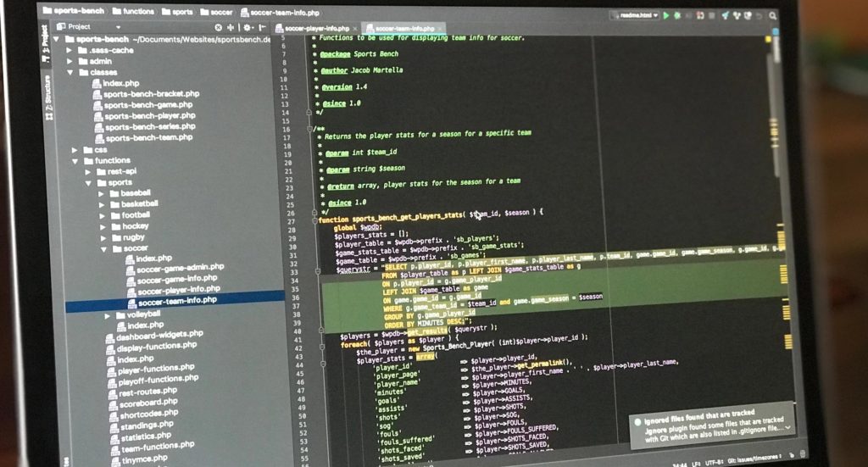Open Project panel settings gear icon
This screenshot has height=467, width=868.
pyautogui.click(x=247, y=27)
